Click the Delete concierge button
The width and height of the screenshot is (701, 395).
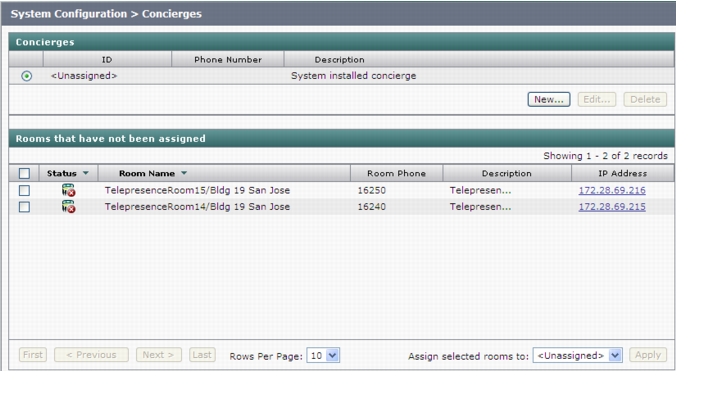(645, 99)
